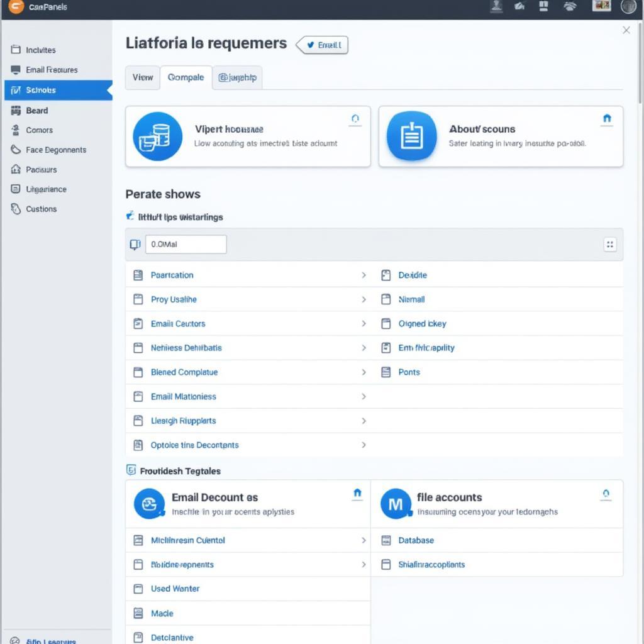Click the Emh fivicıaprlity document icon
This screenshot has width=644, height=644.
[x=386, y=348]
